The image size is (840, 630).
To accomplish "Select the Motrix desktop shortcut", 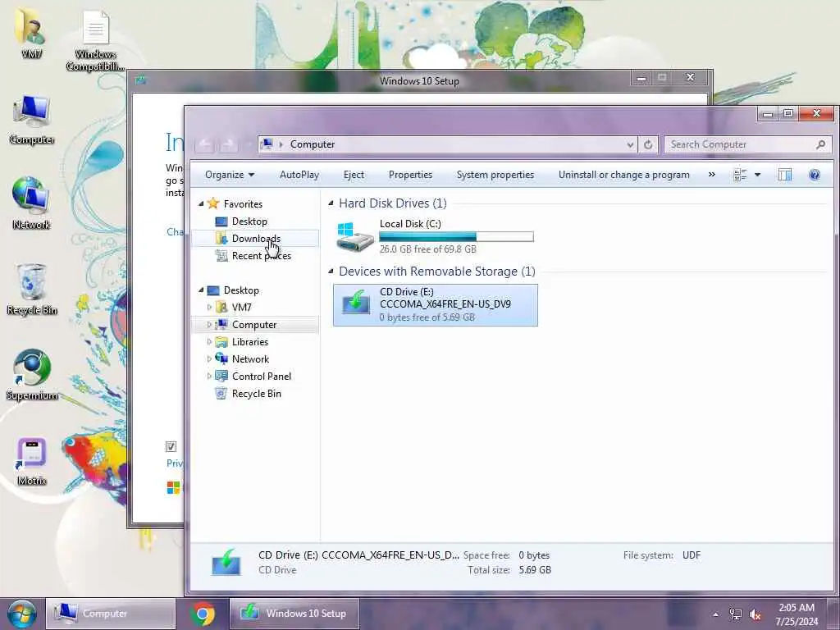I will tap(31, 454).
